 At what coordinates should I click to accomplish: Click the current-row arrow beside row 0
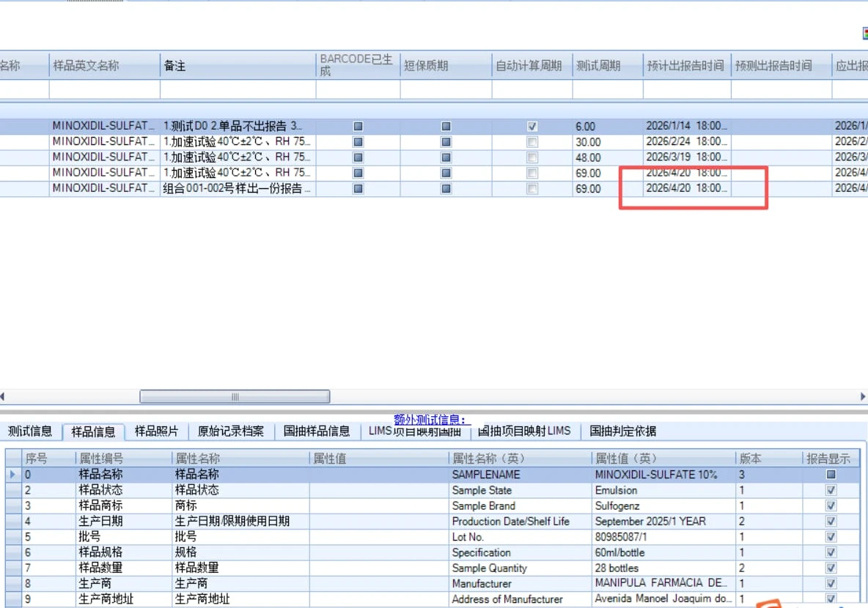[12, 474]
